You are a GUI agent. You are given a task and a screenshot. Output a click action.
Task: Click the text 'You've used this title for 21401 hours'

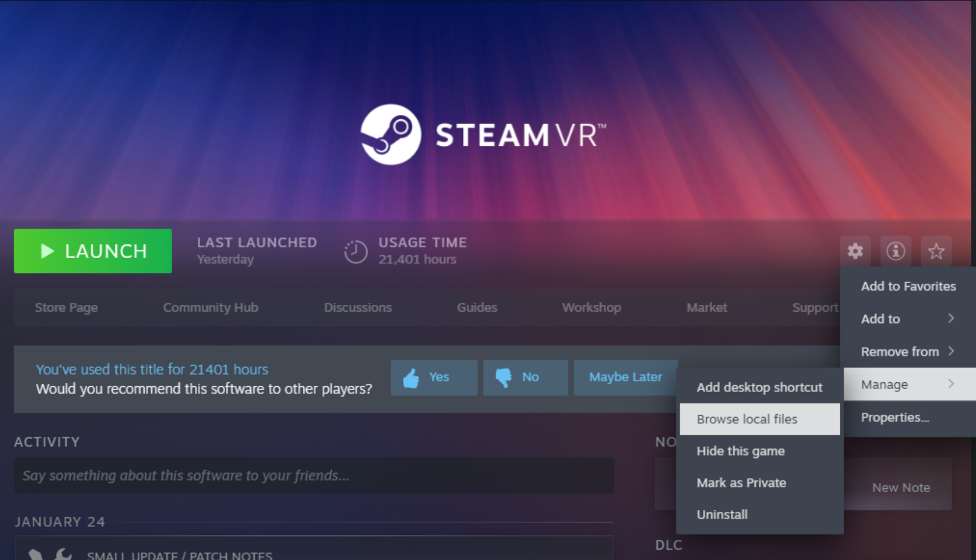(152, 370)
